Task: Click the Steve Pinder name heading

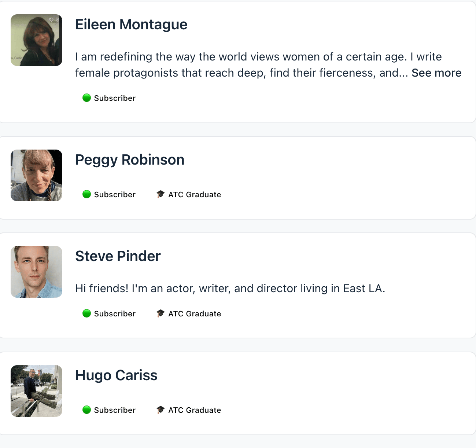Action: coord(118,256)
